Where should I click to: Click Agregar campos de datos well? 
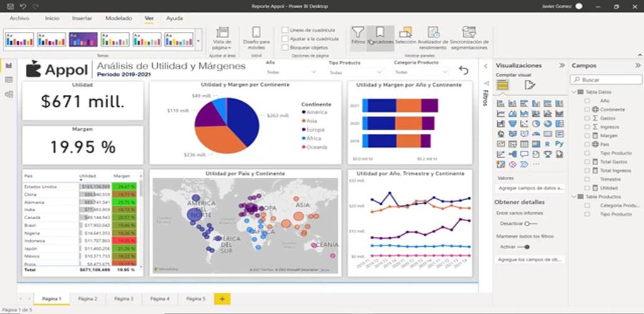(530, 188)
